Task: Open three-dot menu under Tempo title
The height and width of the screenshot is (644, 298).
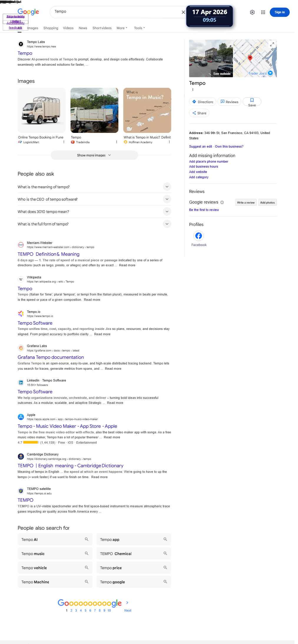Action: pyautogui.click(x=193, y=90)
